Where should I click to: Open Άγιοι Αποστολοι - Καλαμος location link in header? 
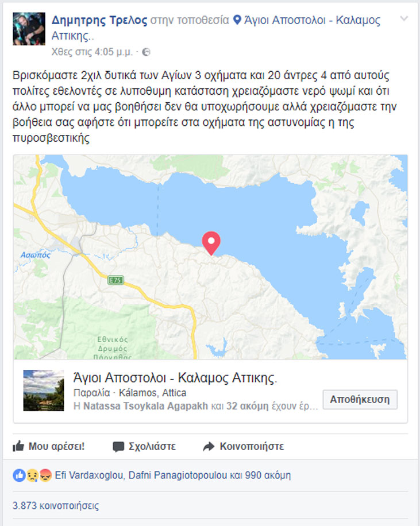pos(216,28)
